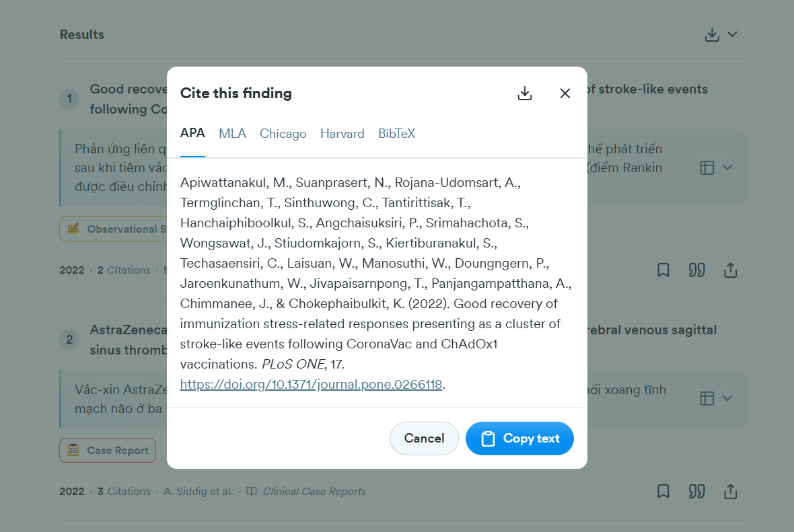Viewport: 794px width, 532px height.
Task: Open cite quotes for first result
Action: 696,270
